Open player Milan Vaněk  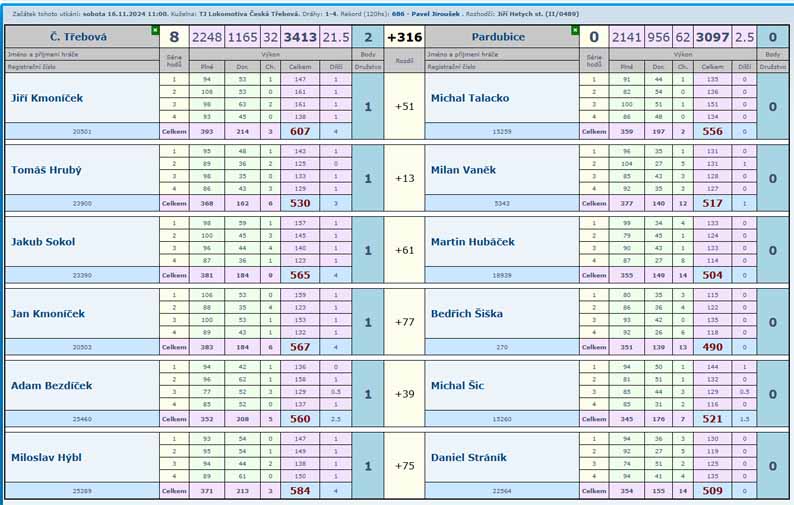[463, 170]
